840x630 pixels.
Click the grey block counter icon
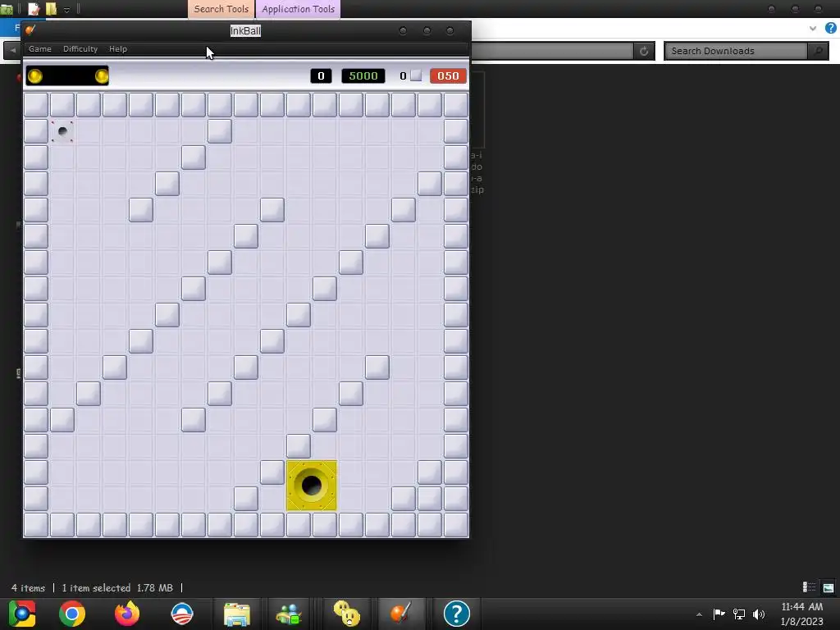[416, 75]
